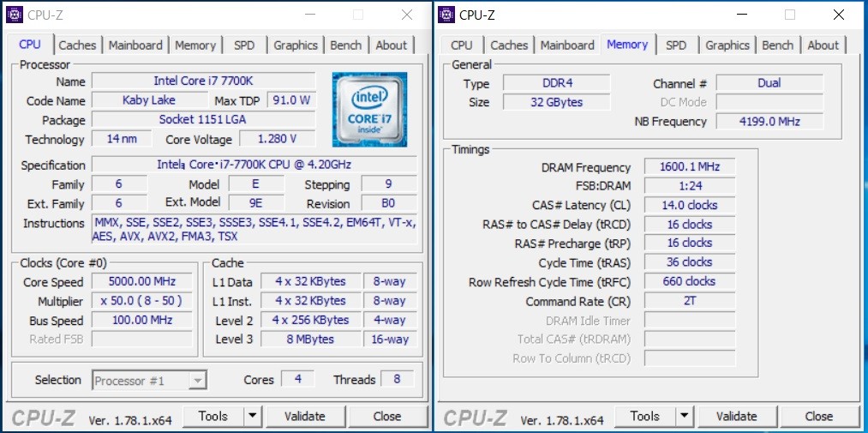Click the processor name Intel Core i7 7700K
This screenshot has width=868, height=433.
203,81
